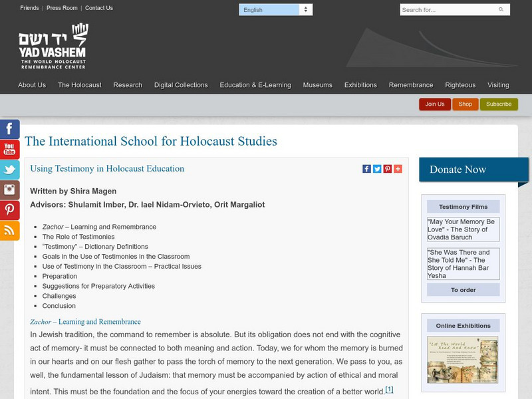Jump to Suggestions for Preparatory Activities

coord(98,286)
